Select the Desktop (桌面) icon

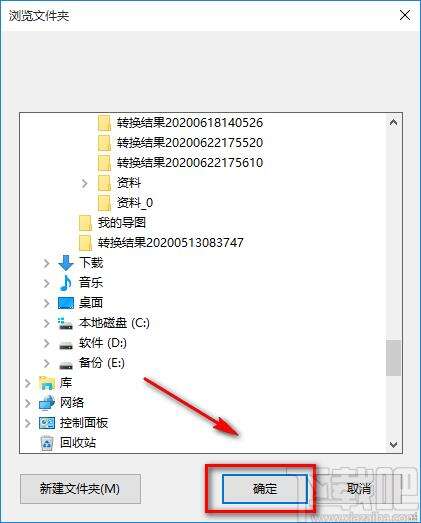click(x=66, y=303)
